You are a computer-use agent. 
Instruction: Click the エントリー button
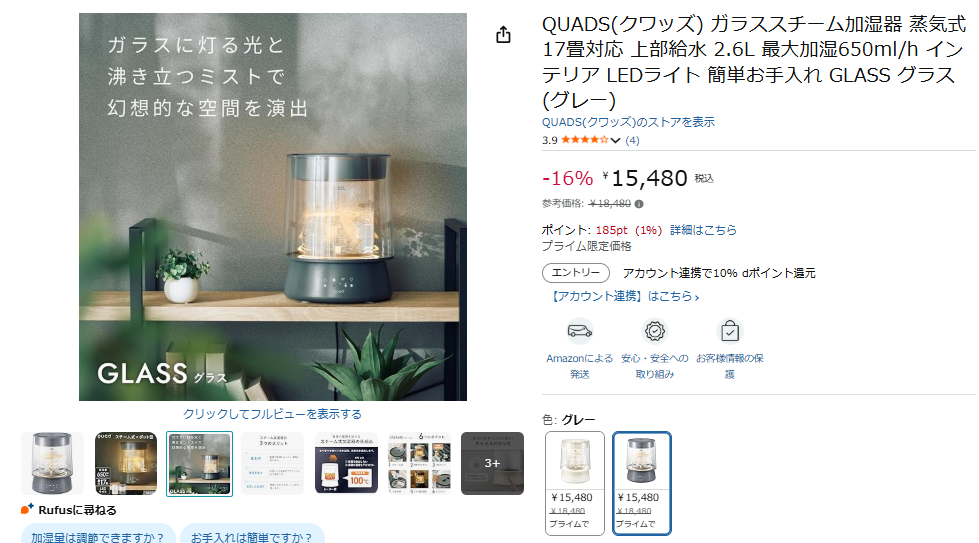pos(576,273)
